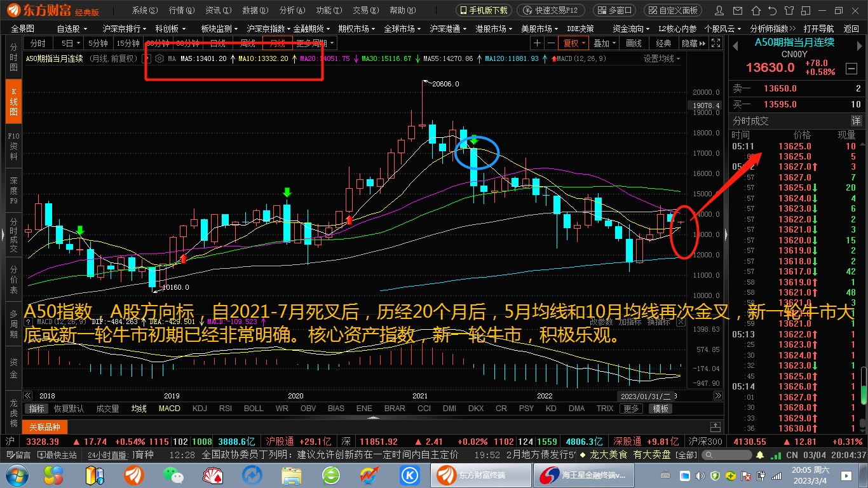Open the 复权 dropdown
Viewport: 868px width, 488px height.
tap(574, 43)
